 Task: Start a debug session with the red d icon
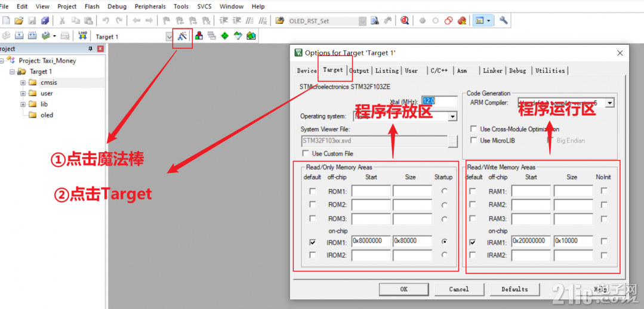click(405, 20)
